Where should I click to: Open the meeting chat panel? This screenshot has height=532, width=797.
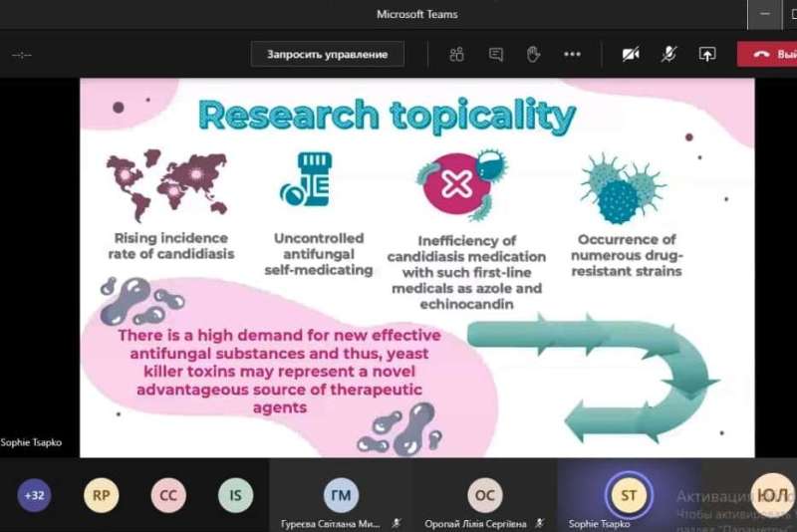[496, 55]
